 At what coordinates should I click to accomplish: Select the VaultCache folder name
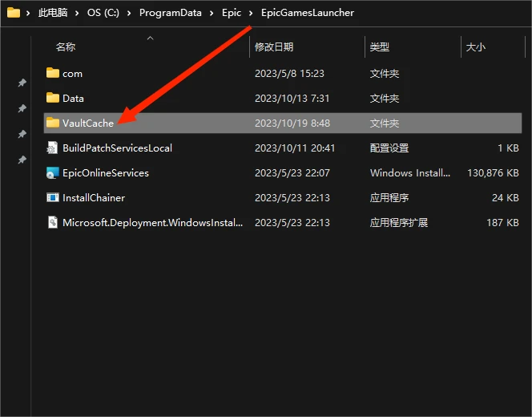[x=88, y=123]
